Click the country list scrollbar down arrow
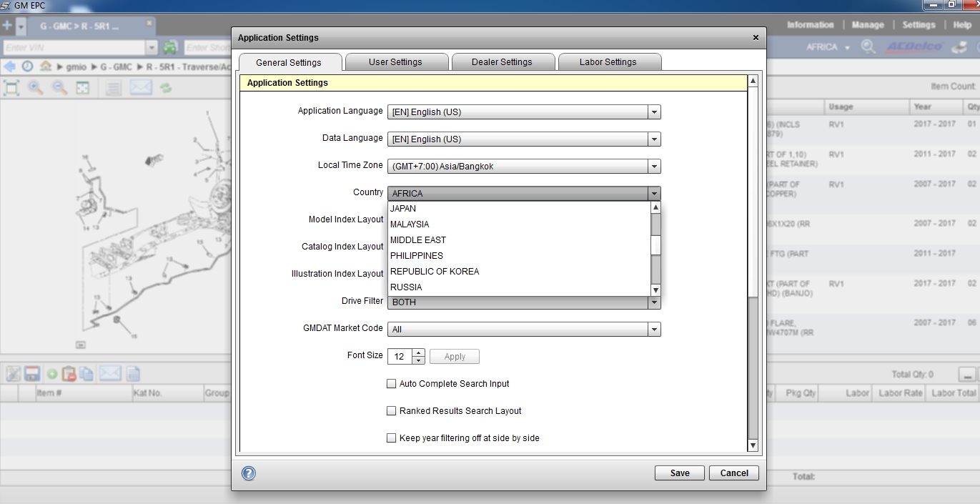 click(x=655, y=290)
